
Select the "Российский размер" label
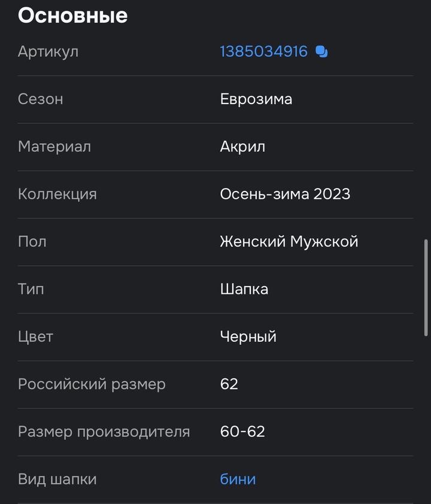tap(92, 384)
